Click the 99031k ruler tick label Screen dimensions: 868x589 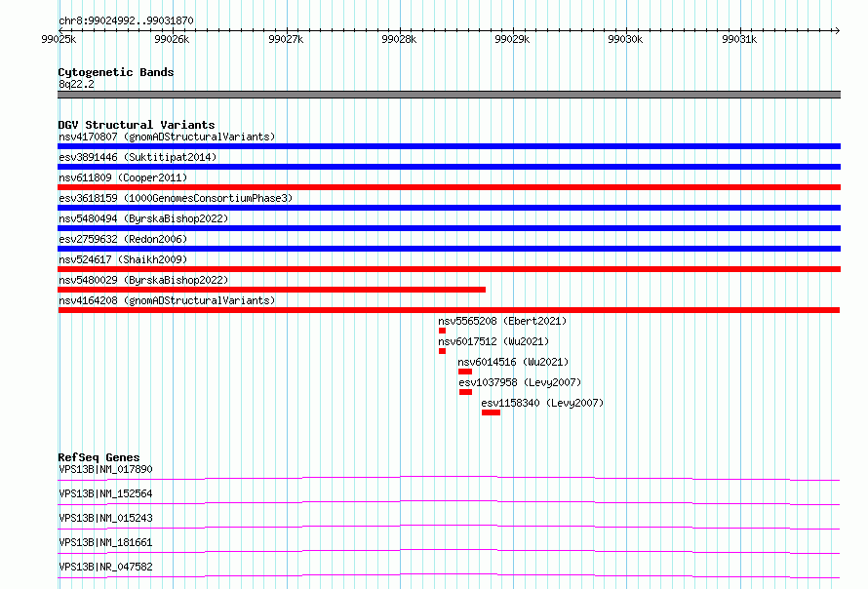point(739,39)
